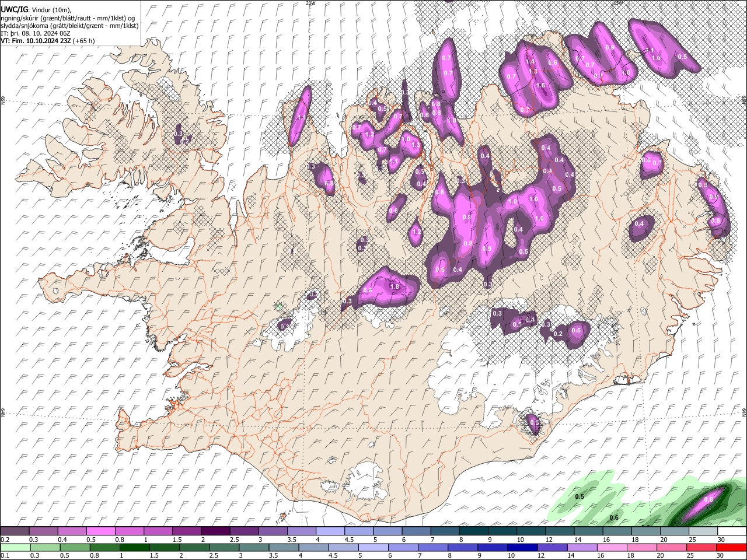Click the 4.5 label in rain legend row
Image resolution: width=747 pixels, height=560 pixels.
(333, 555)
